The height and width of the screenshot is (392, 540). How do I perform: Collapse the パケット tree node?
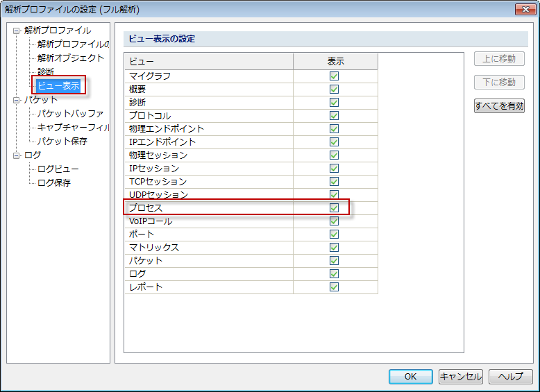[x=17, y=100]
